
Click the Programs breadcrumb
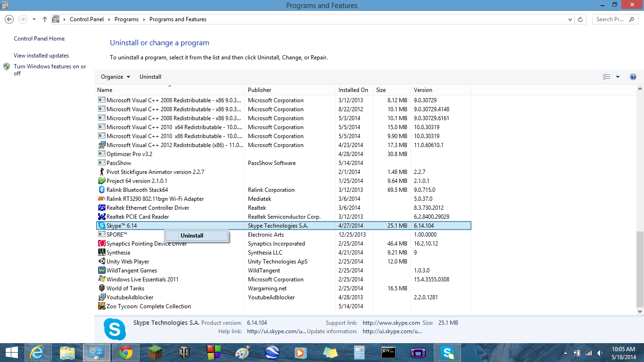126,19
